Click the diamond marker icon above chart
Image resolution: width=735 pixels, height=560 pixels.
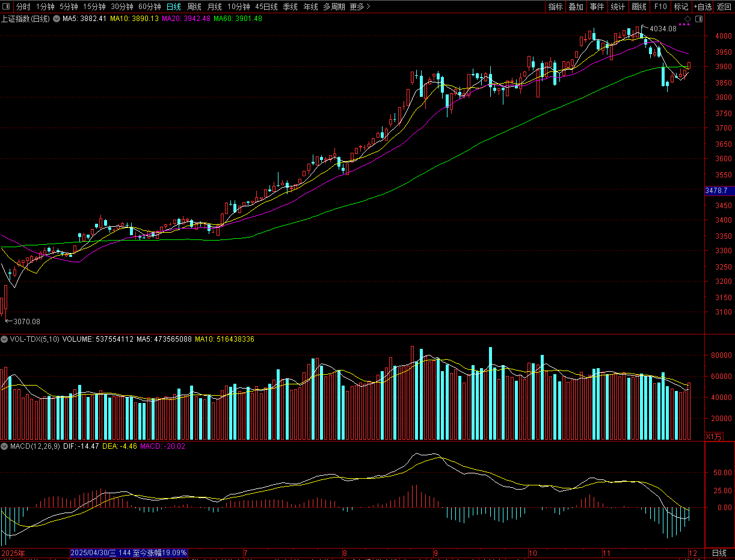[687, 19]
